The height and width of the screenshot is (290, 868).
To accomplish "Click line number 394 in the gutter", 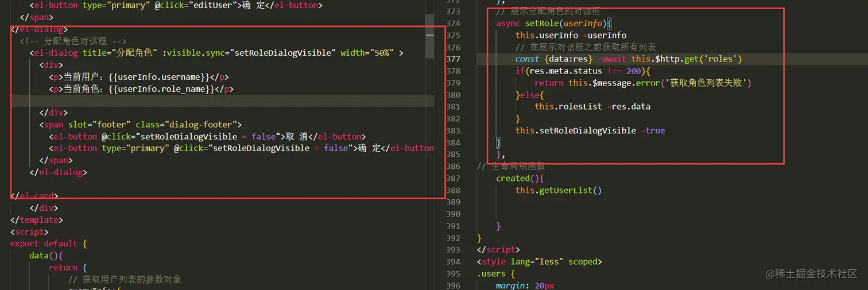I will (x=453, y=261).
